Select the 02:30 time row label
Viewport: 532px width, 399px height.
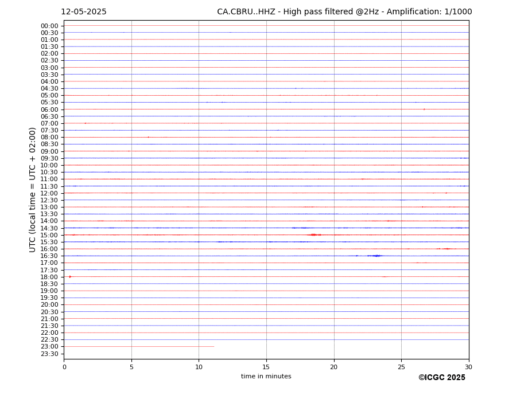click(x=49, y=61)
